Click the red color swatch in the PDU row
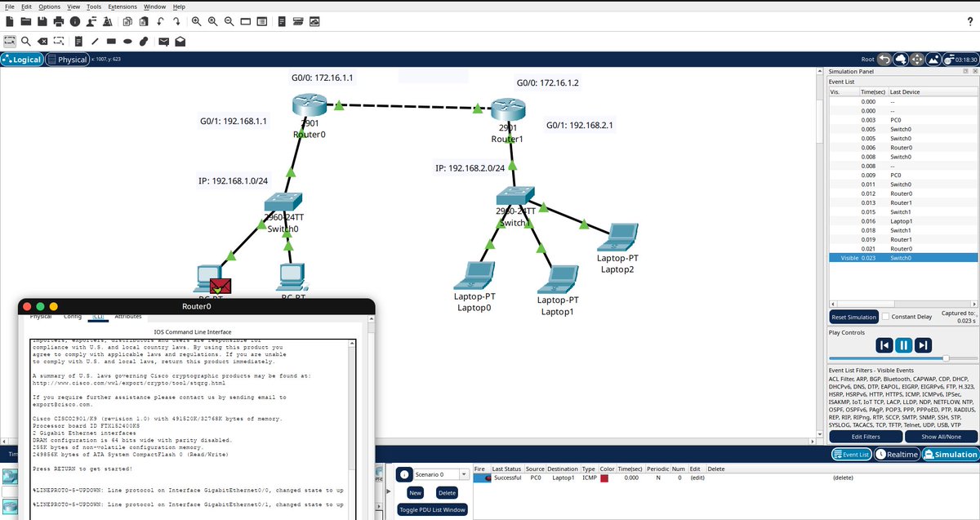Viewport: 980px width, 520px height. coord(604,478)
